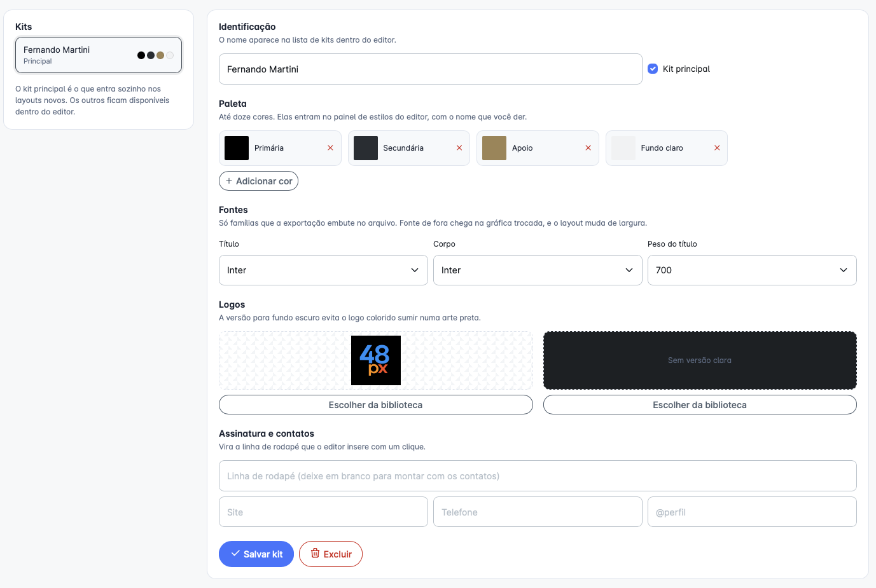Screen dimensions: 876x588
Task: Remove the Apoio color
Action: pyautogui.click(x=588, y=148)
